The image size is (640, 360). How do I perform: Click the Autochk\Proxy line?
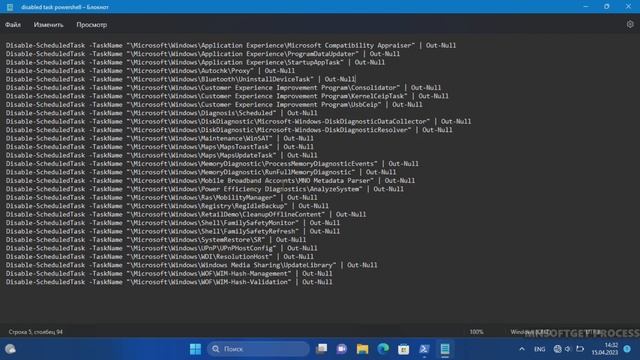coord(150,71)
